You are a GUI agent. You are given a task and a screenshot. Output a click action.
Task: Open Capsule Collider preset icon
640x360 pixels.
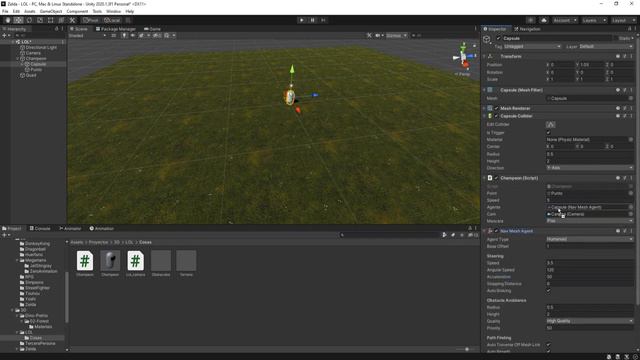(624, 116)
